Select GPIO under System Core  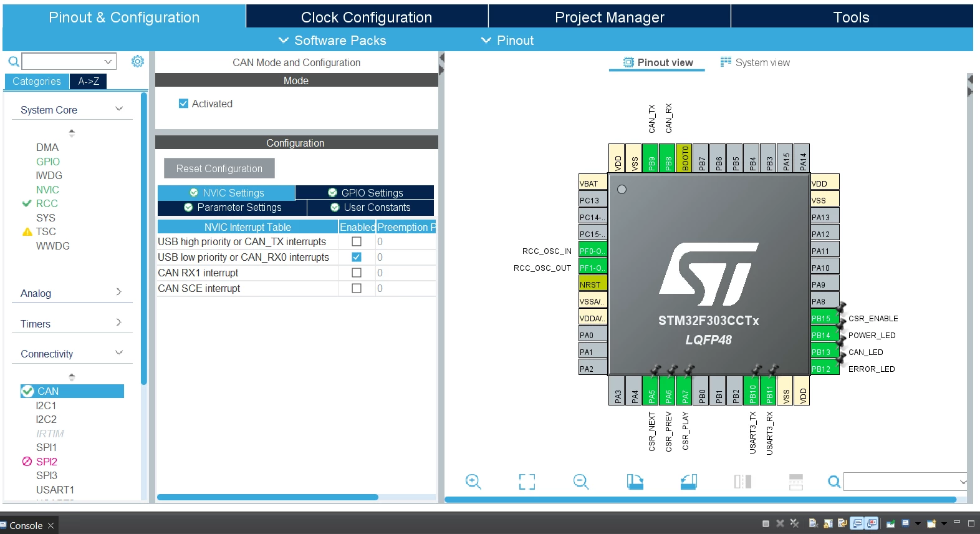click(x=48, y=162)
